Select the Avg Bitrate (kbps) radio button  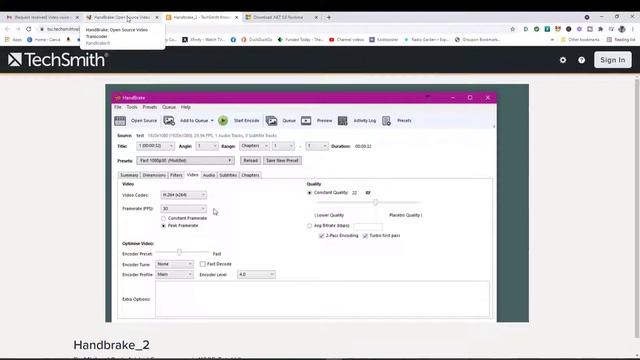tap(309, 226)
